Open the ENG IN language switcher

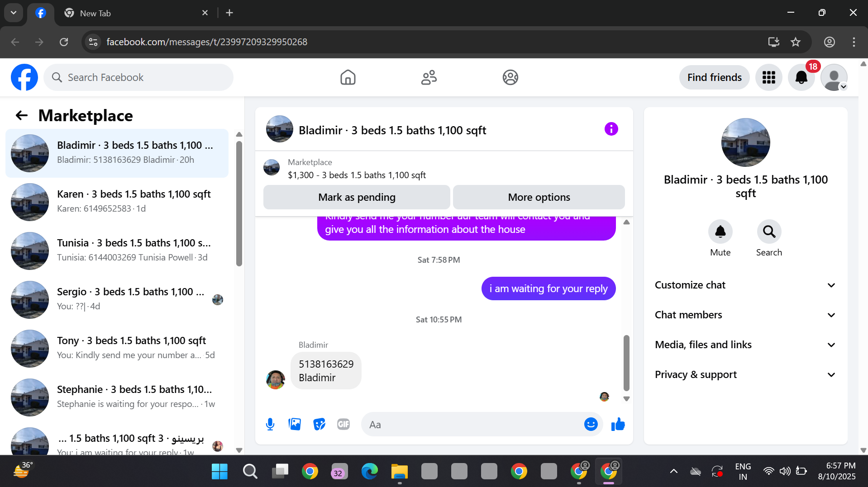743,471
